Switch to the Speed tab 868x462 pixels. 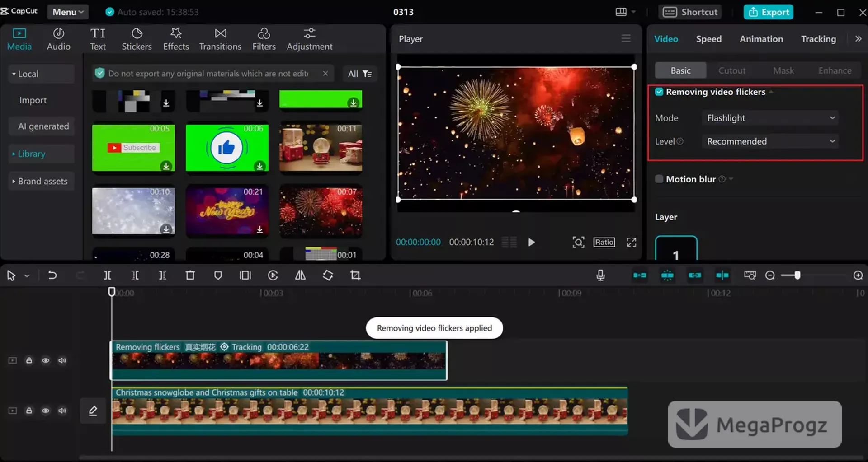(708, 39)
